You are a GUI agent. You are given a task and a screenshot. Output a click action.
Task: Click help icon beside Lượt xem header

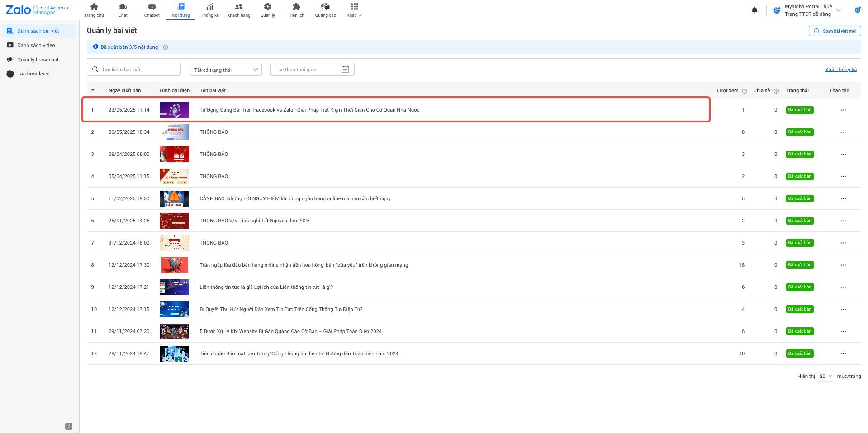point(745,91)
